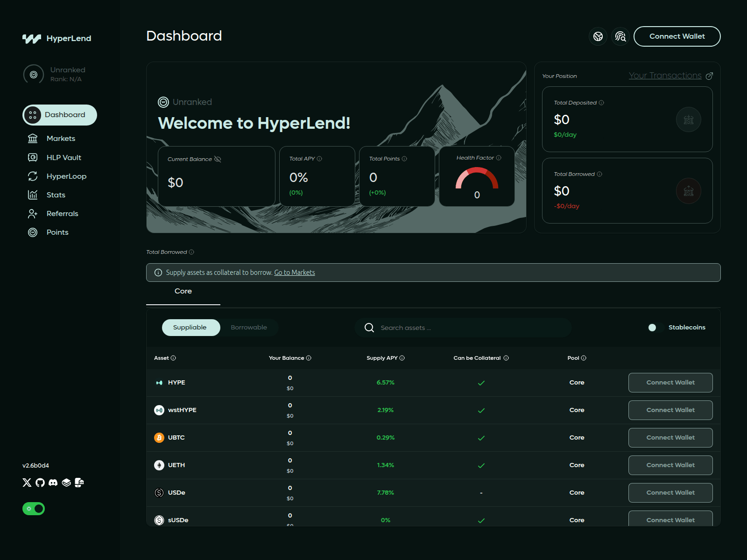The image size is (747, 560).
Task: Click the wstHYPE 2.19% supply APY value
Action: point(386,410)
